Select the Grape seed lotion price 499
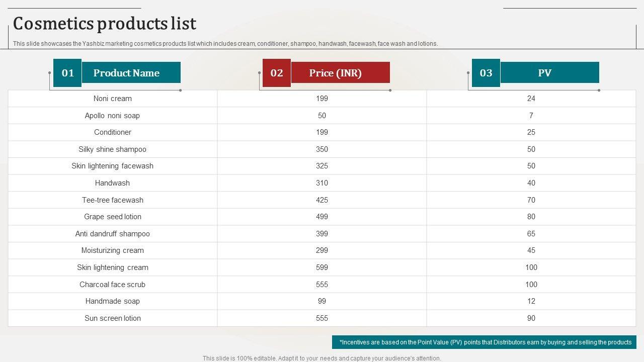The image size is (644, 362). point(322,217)
